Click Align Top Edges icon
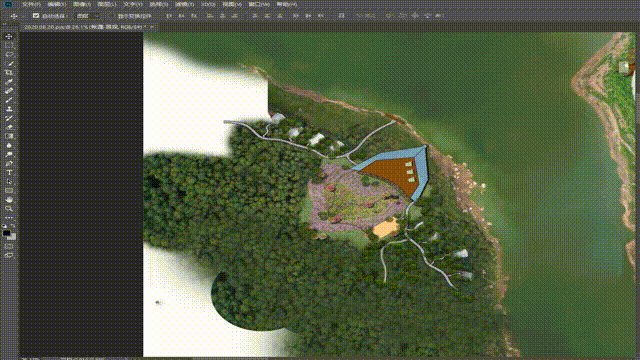Viewport: 640px width, 360px height. pos(169,16)
